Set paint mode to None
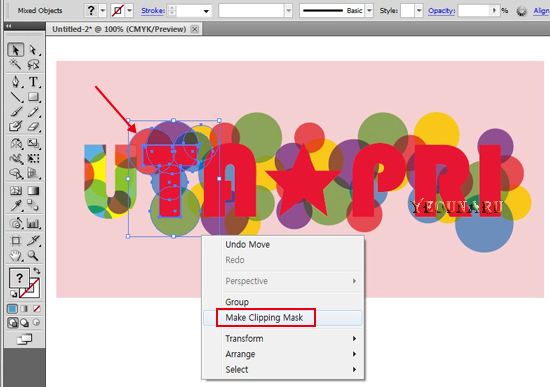This screenshot has width=550, height=387. tap(36, 309)
